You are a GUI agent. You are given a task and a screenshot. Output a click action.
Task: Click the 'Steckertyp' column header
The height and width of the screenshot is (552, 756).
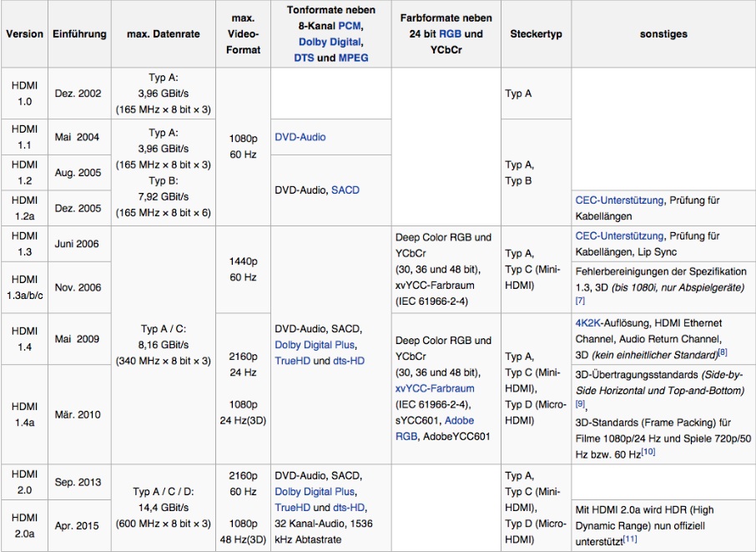click(537, 33)
